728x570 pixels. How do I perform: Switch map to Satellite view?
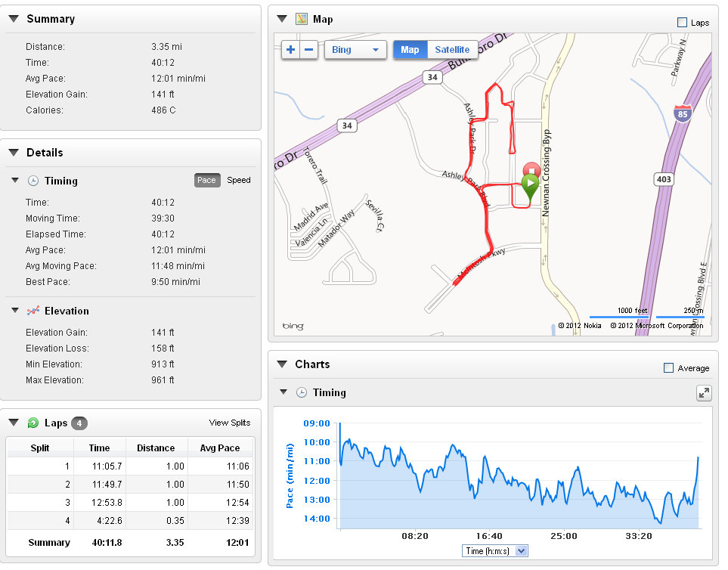(452, 50)
